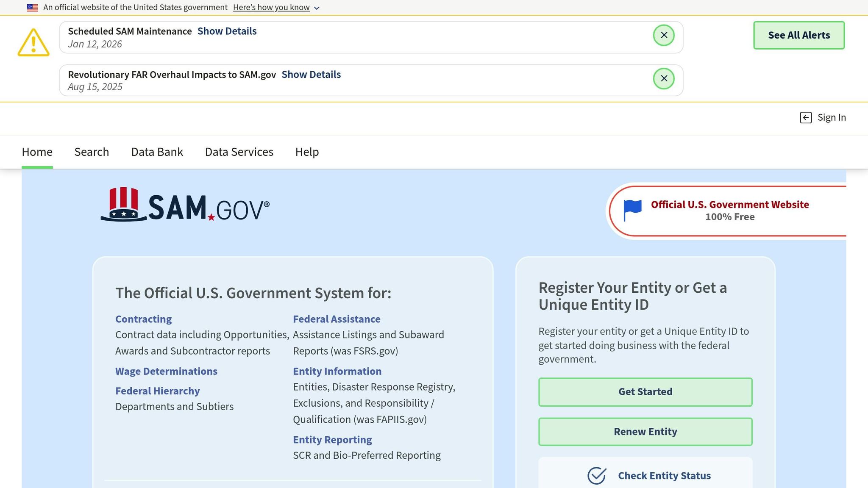Click the Get Started button
This screenshot has width=868, height=488.
[645, 392]
